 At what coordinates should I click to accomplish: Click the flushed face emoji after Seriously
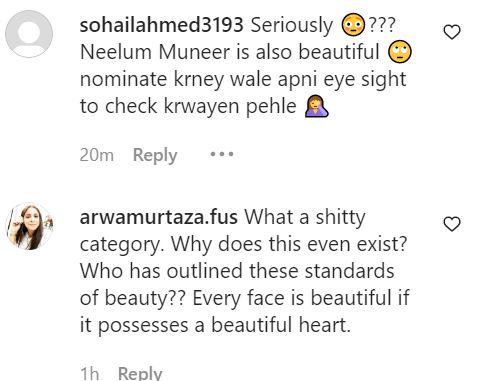354,25
